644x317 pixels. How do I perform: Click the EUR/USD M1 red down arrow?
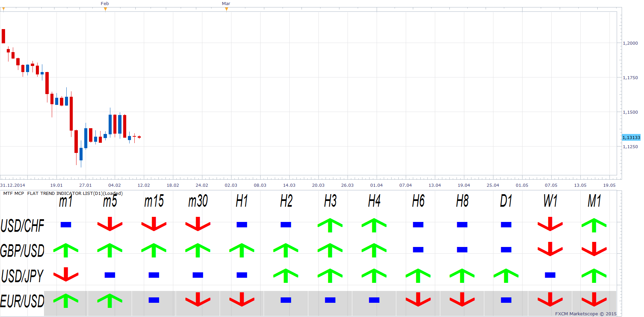[x=594, y=299]
